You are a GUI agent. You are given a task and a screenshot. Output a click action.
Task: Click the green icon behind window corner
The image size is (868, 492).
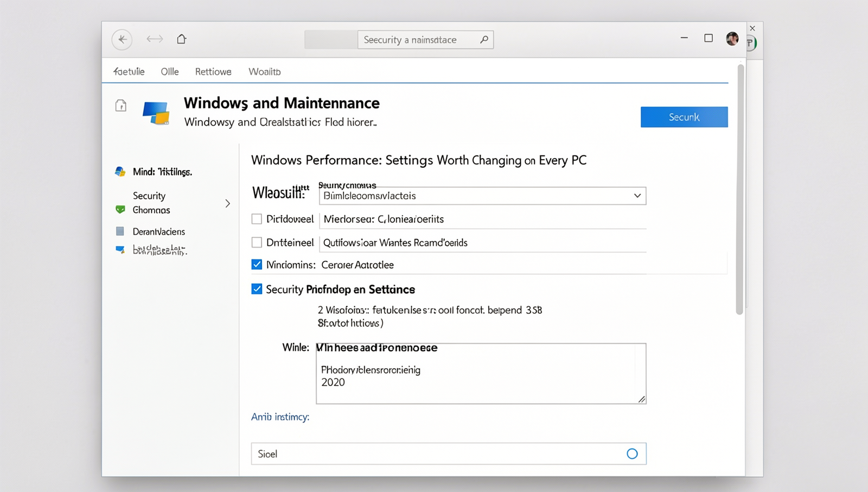[x=752, y=43]
